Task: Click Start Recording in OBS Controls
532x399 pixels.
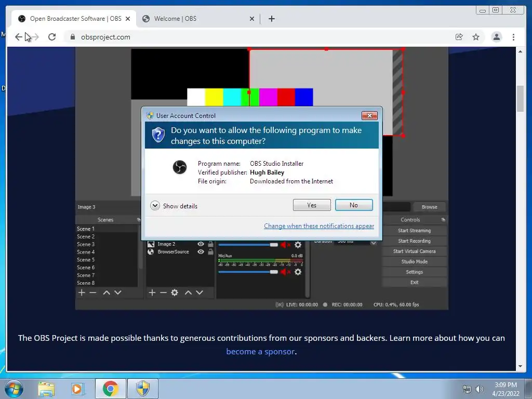Action: click(414, 241)
